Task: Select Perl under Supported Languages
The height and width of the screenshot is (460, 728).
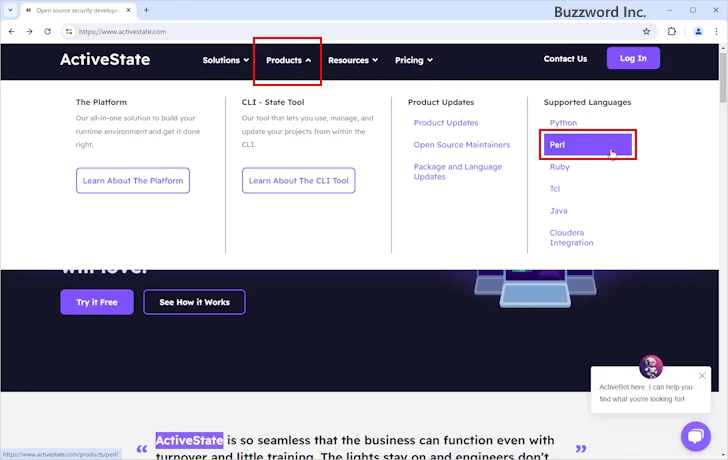Action: point(588,145)
